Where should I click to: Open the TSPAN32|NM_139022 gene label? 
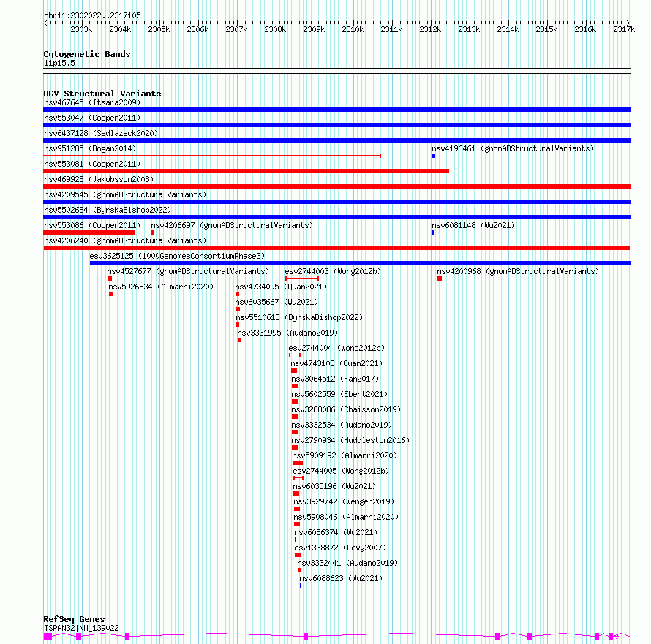(81, 628)
